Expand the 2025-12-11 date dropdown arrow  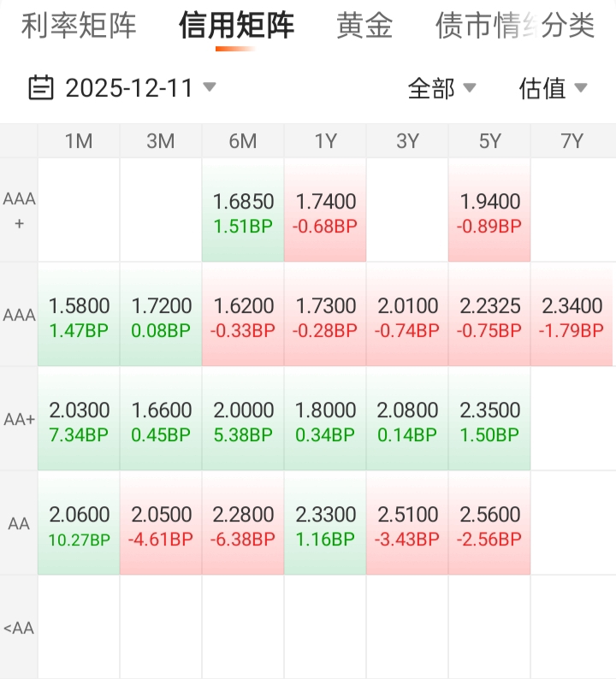coord(209,87)
